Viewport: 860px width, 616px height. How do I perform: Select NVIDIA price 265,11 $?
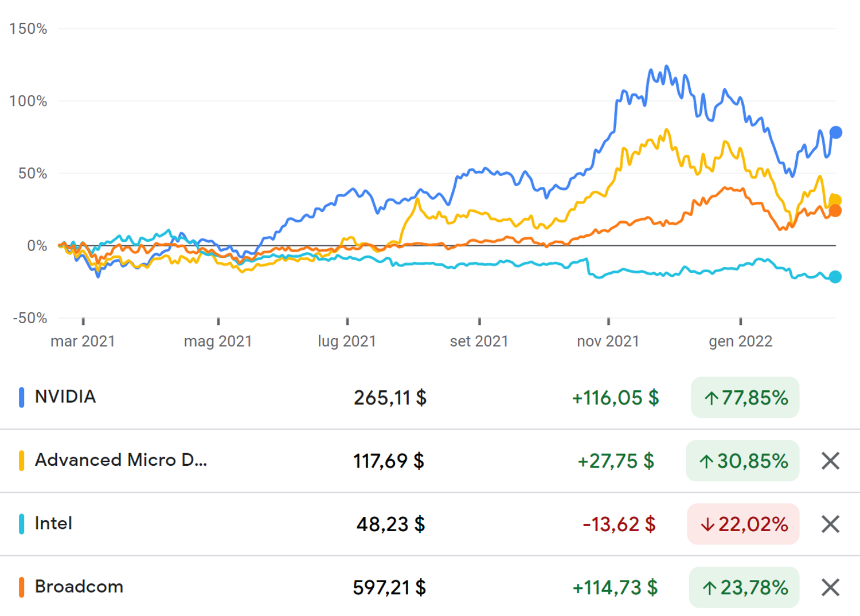390,398
